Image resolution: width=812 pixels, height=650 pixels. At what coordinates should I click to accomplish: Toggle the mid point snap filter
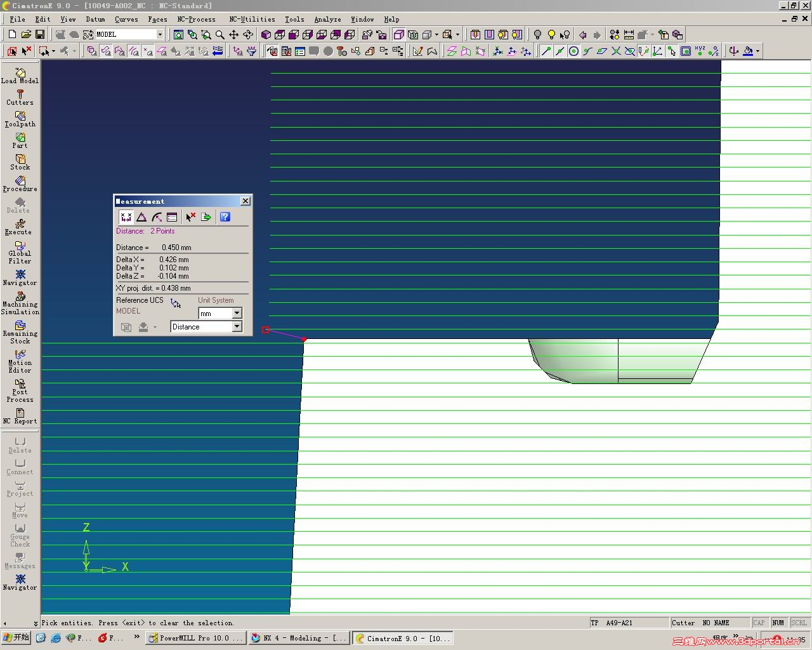(560, 51)
